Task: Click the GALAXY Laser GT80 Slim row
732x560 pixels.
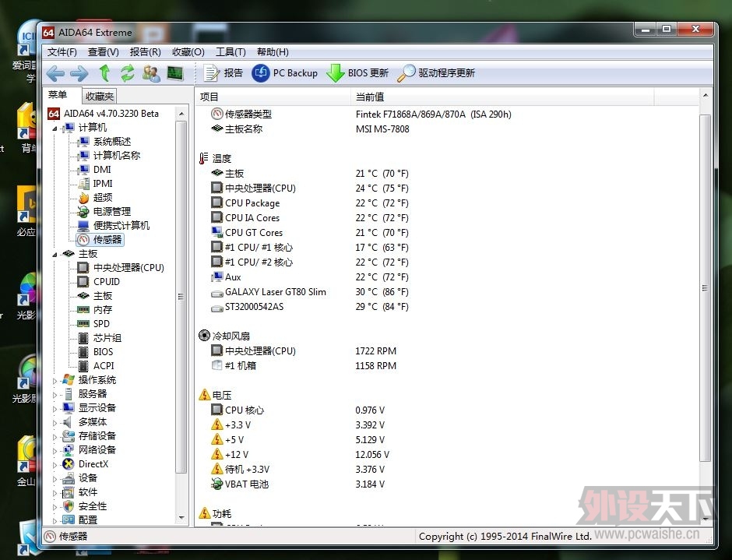Action: [447, 292]
